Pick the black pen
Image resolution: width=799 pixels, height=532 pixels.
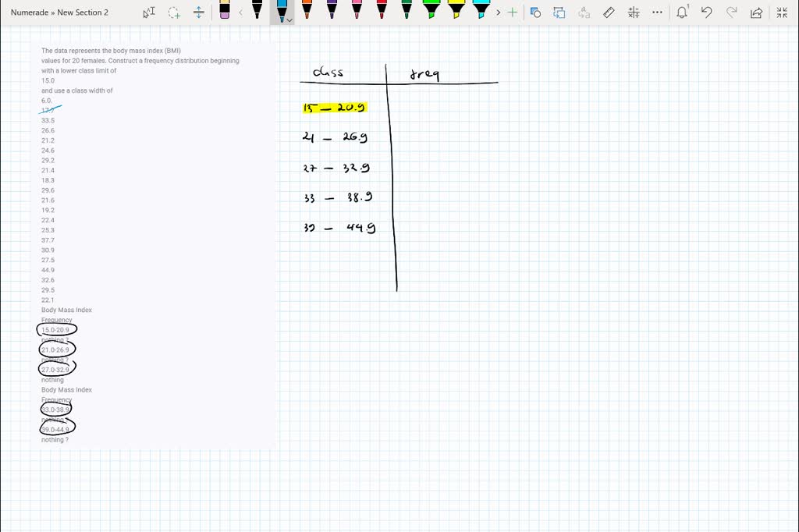(257, 12)
